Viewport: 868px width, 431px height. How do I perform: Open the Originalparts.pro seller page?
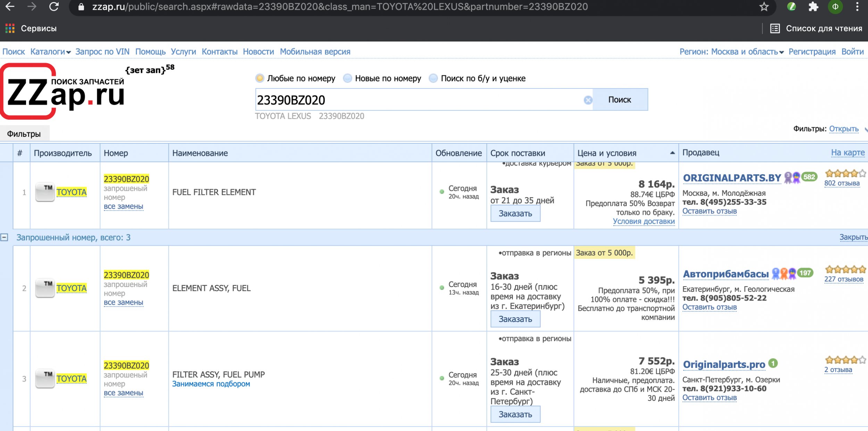point(724,364)
